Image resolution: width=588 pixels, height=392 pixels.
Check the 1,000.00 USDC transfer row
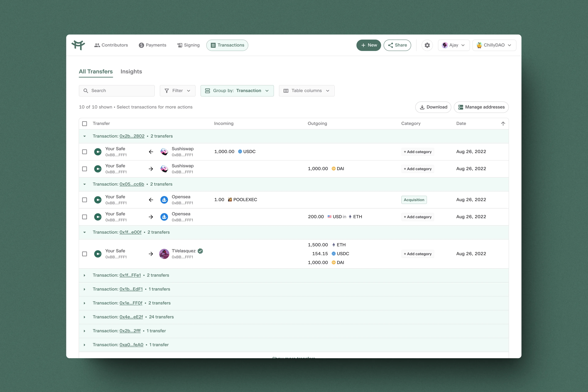click(85, 152)
